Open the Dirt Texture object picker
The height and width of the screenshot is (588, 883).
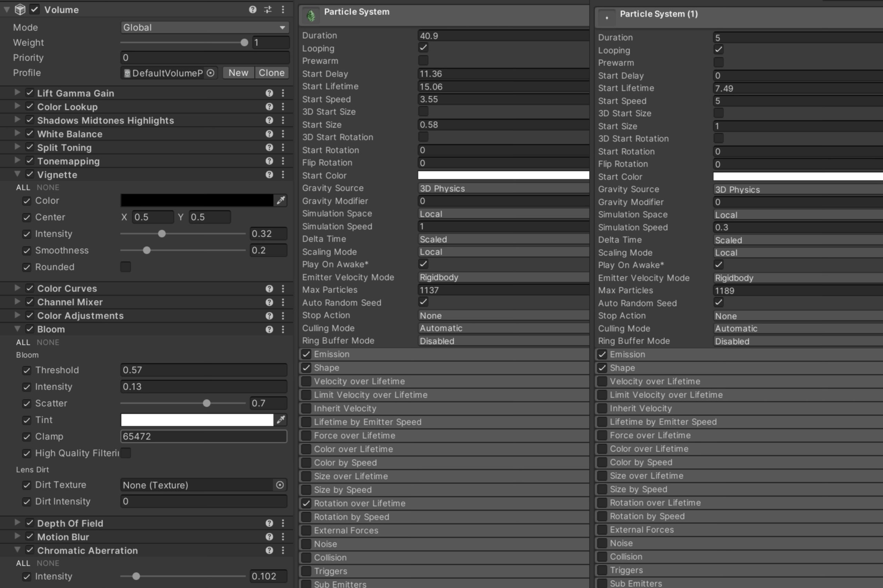280,485
